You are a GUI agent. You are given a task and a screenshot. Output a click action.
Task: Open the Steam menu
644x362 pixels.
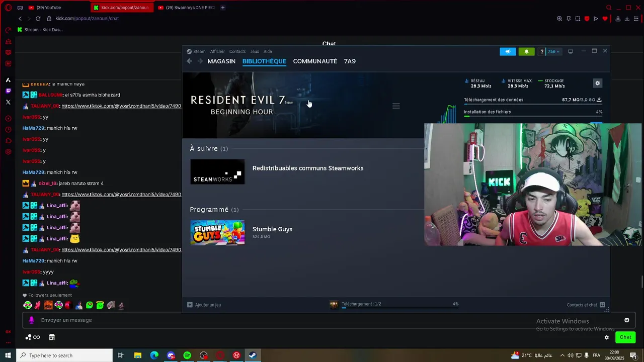pos(196,51)
